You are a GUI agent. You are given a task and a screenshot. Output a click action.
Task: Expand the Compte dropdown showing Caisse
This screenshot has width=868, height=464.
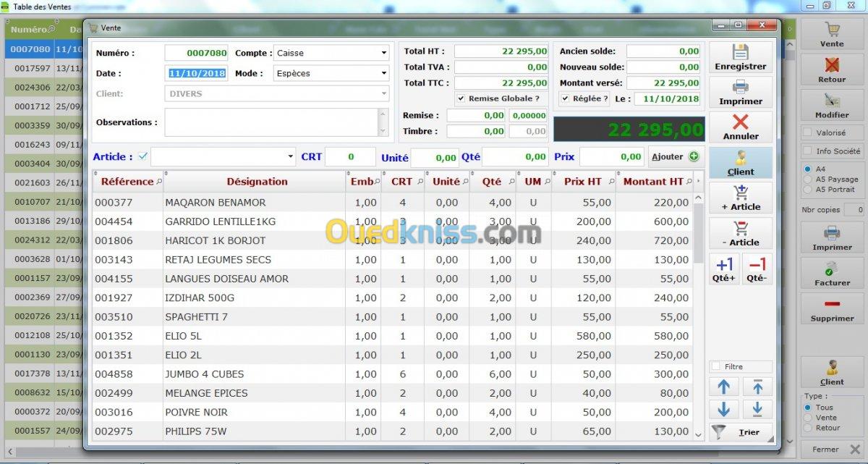pos(384,53)
